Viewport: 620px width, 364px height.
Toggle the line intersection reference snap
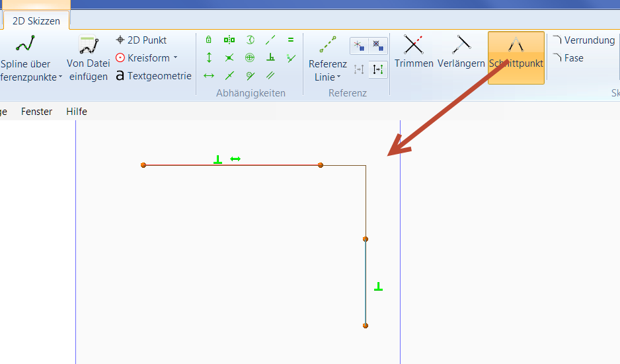[x=359, y=46]
